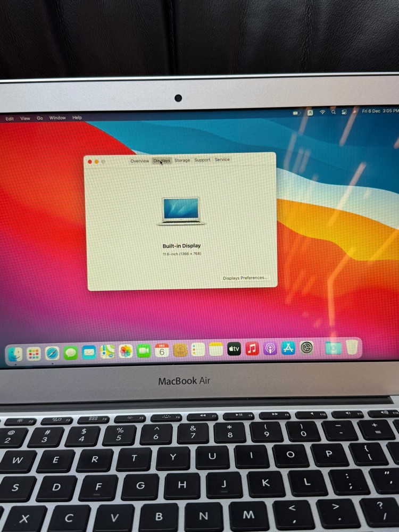
Task: Switch to the Service tab
Action: 222,160
